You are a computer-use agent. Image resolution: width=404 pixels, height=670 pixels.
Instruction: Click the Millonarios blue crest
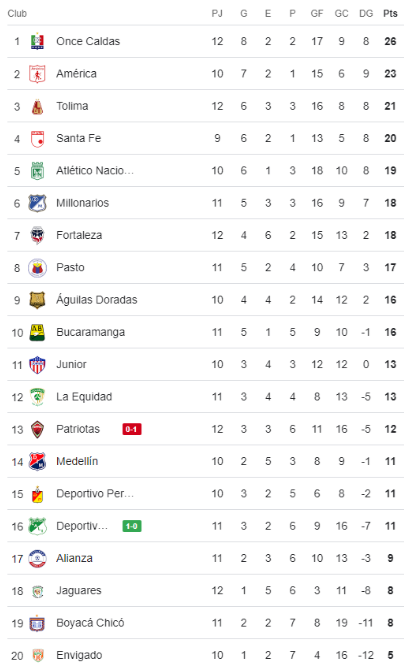[37, 203]
